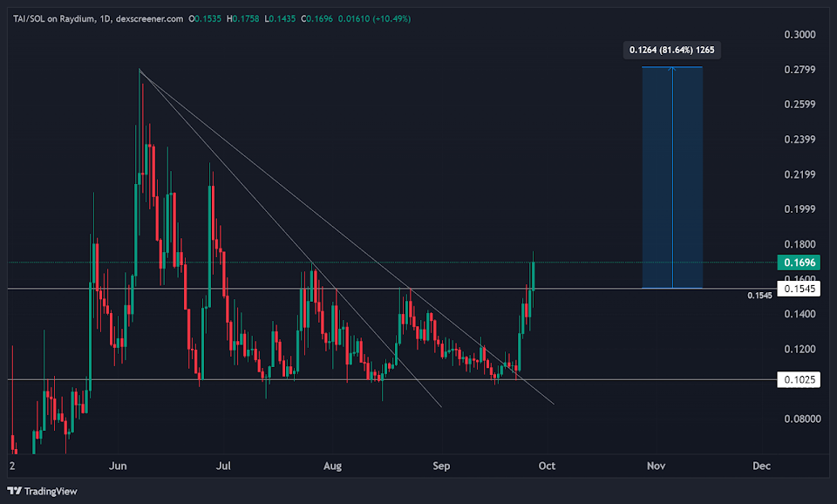Click the 0.1264 (81.64%) 1265 measurement label

point(671,50)
